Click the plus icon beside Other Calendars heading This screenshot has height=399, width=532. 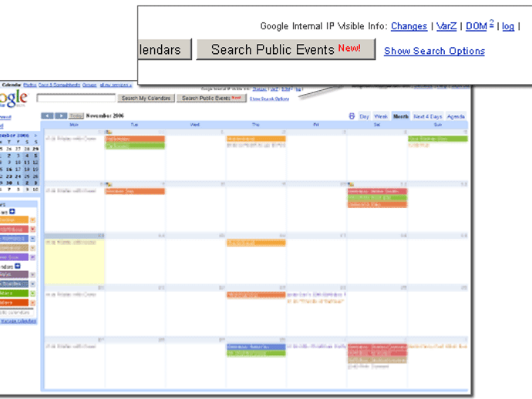pyautogui.click(x=18, y=266)
